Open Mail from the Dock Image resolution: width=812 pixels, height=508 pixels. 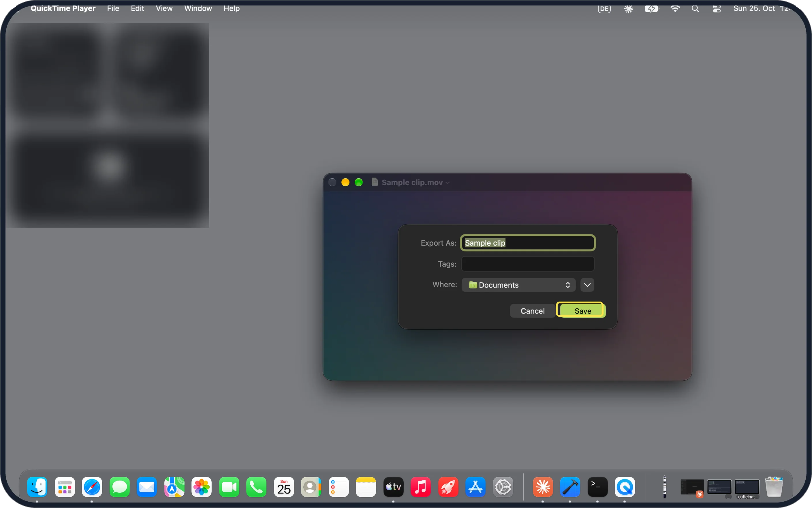tap(147, 487)
